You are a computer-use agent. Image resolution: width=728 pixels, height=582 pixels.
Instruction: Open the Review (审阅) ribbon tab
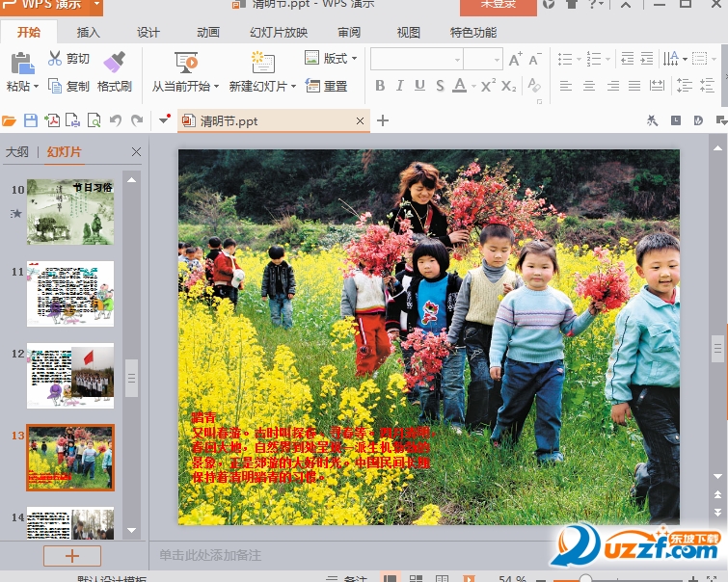(x=349, y=33)
